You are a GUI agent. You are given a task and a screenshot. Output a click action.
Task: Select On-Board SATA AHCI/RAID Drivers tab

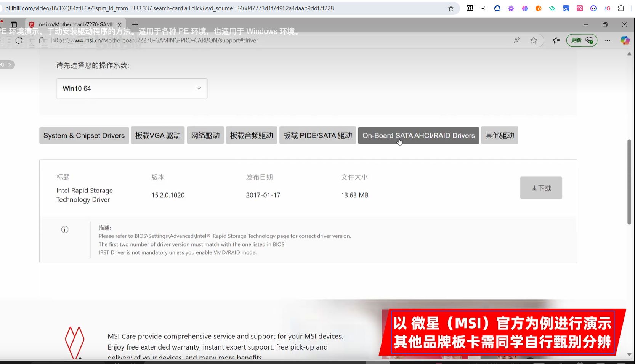[x=419, y=136]
